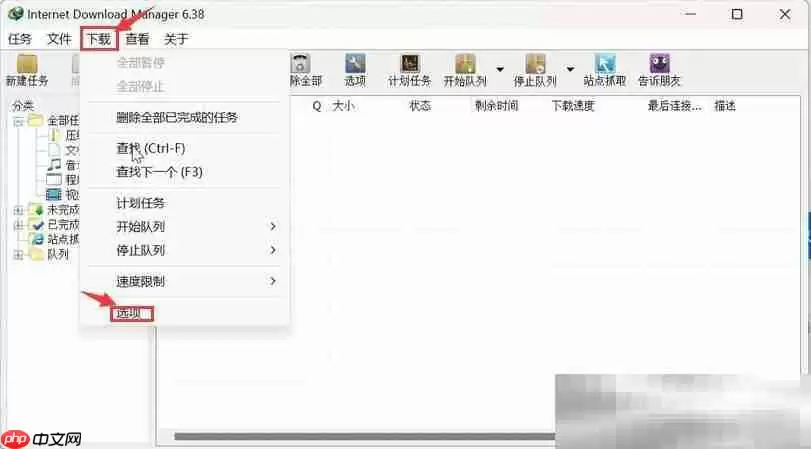Viewport: 811px width, 449px height.
Task: Collapse the 全部任务 tree node
Action: click(19, 122)
